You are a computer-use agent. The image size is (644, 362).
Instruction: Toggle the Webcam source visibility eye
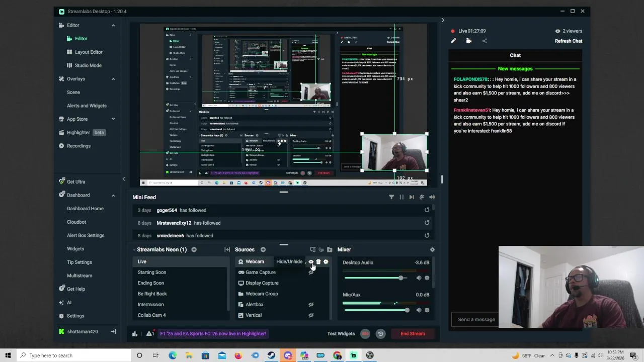[x=311, y=261]
